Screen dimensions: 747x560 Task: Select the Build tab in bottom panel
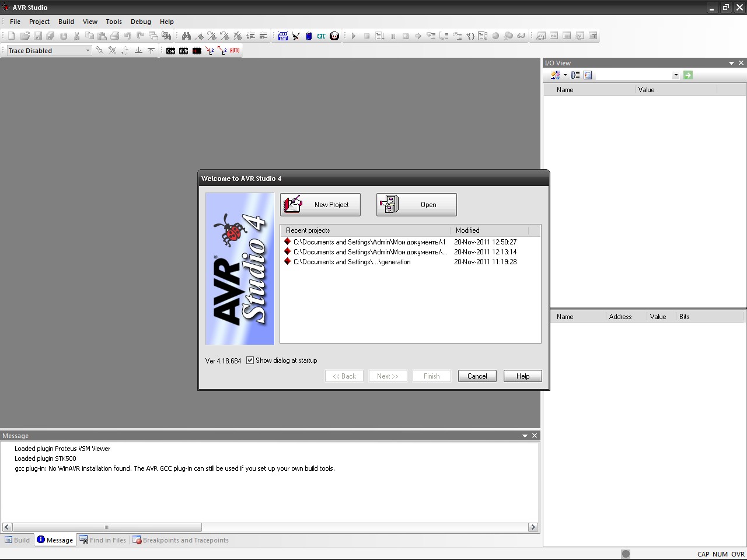pos(17,540)
